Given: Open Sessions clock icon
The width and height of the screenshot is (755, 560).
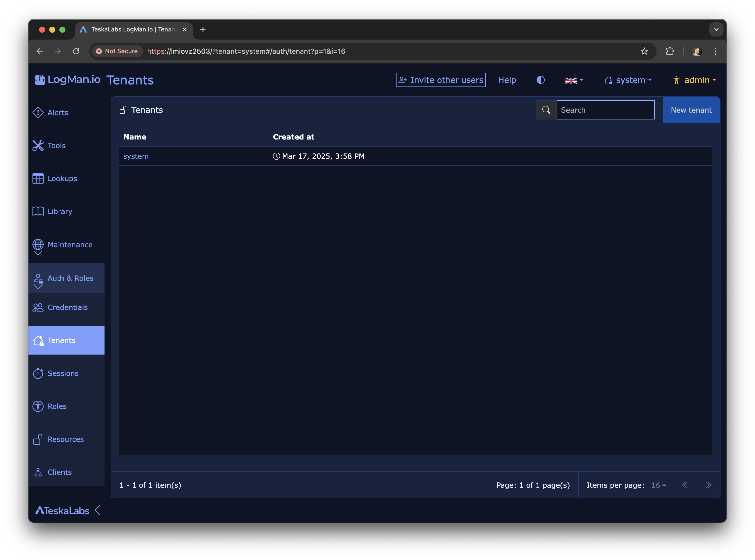Looking at the screenshot, I should (x=38, y=373).
